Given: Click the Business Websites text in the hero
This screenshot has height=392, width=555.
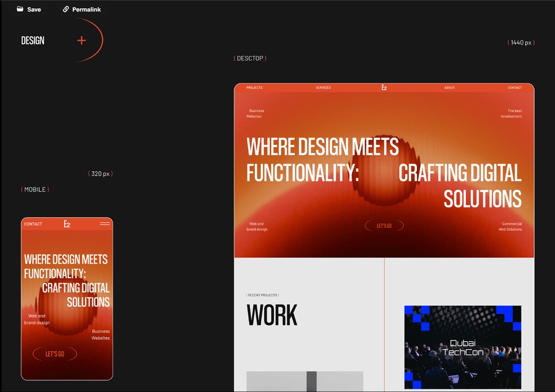Looking at the screenshot, I should pos(255,113).
